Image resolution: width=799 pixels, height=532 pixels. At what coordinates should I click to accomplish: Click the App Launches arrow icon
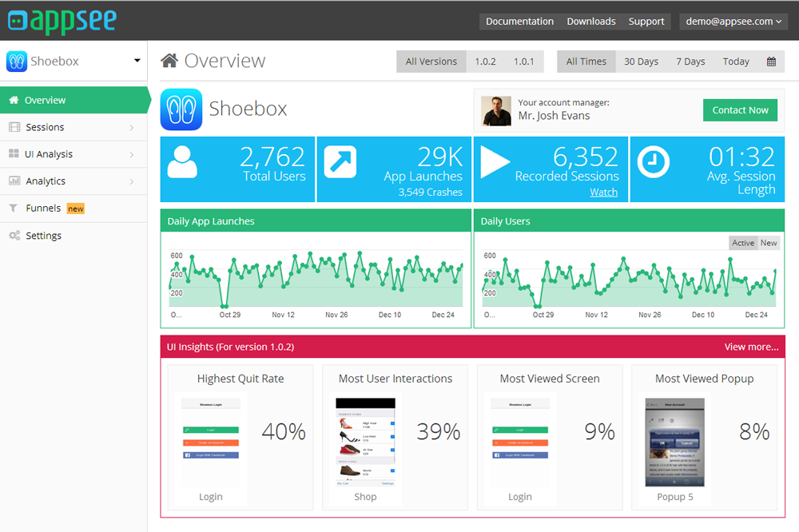coord(340,162)
